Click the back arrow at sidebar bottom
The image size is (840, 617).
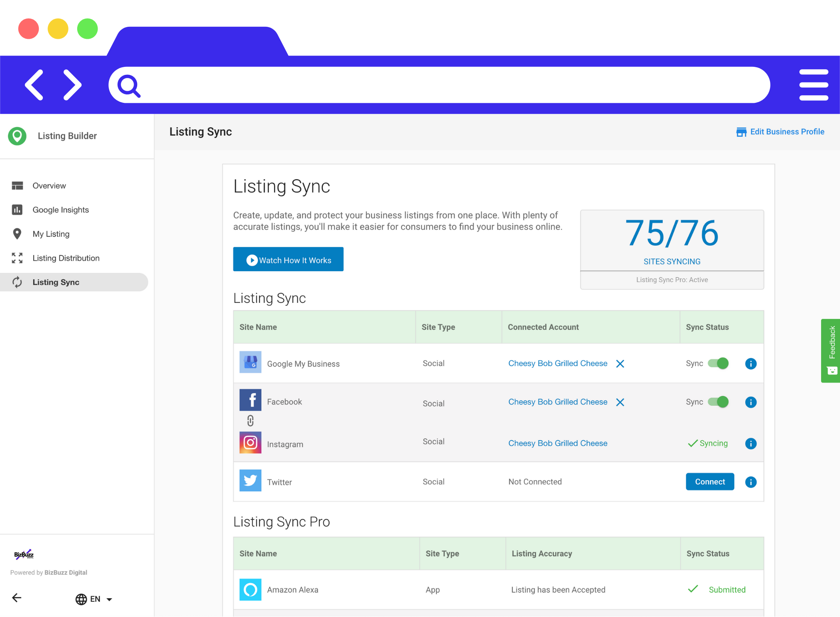click(x=17, y=598)
